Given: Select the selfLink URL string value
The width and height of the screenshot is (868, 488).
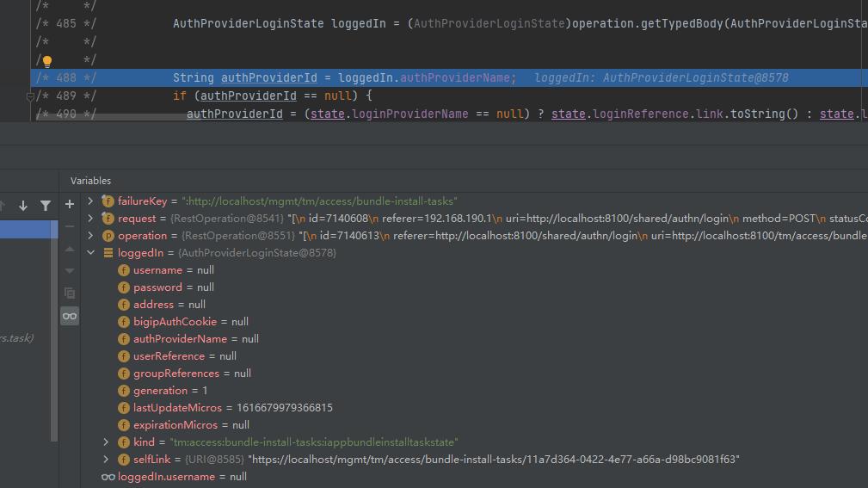Looking at the screenshot, I should pyautogui.click(x=493, y=460).
